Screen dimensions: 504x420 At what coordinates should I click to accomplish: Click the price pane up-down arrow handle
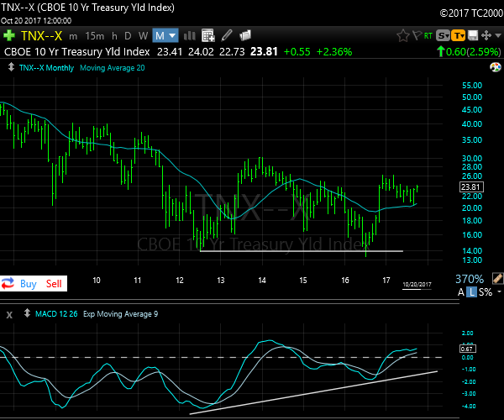click(11, 67)
